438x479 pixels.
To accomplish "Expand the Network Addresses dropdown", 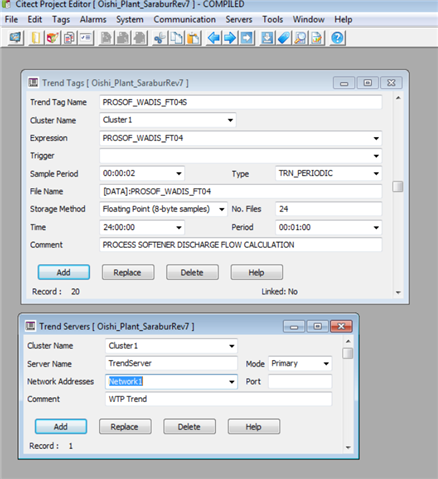I will 232,382.
